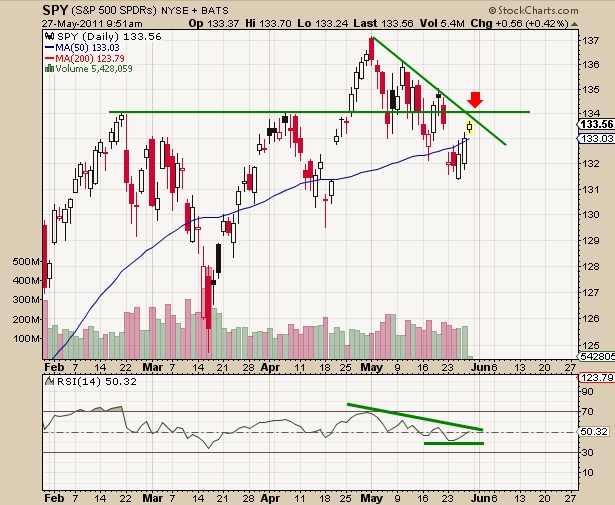The height and width of the screenshot is (505, 615).
Task: Click the 133.56 price tag on right axis
Action: point(596,125)
